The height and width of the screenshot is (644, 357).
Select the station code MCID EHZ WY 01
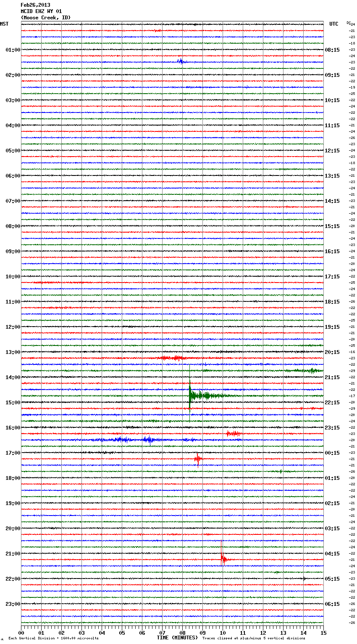click(x=41, y=11)
